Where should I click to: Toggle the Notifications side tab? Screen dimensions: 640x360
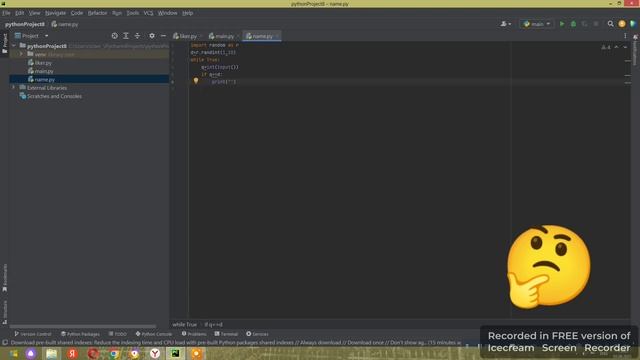pos(635,50)
